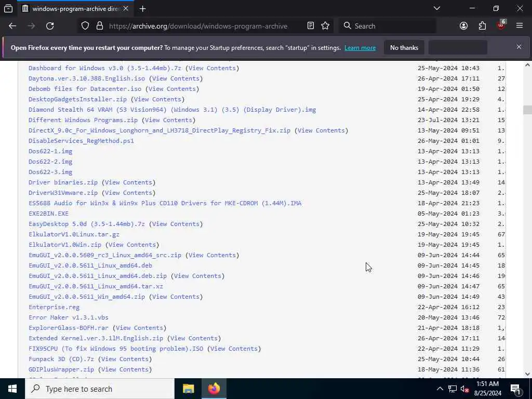This screenshot has height=399, width=532.
Task: Open DisableServices_RegMethod.ps1 link
Action: tap(81, 141)
